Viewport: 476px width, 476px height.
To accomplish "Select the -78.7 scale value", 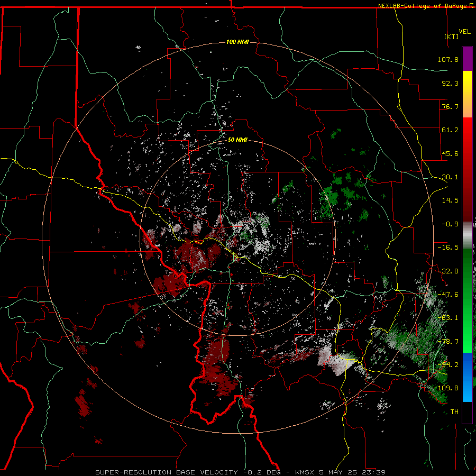I will (448, 342).
